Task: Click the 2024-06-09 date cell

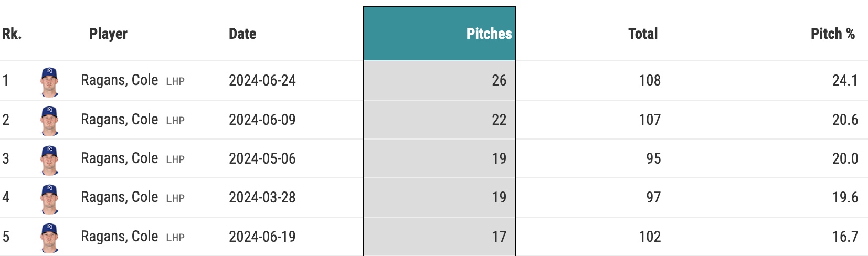Action: tap(262, 120)
